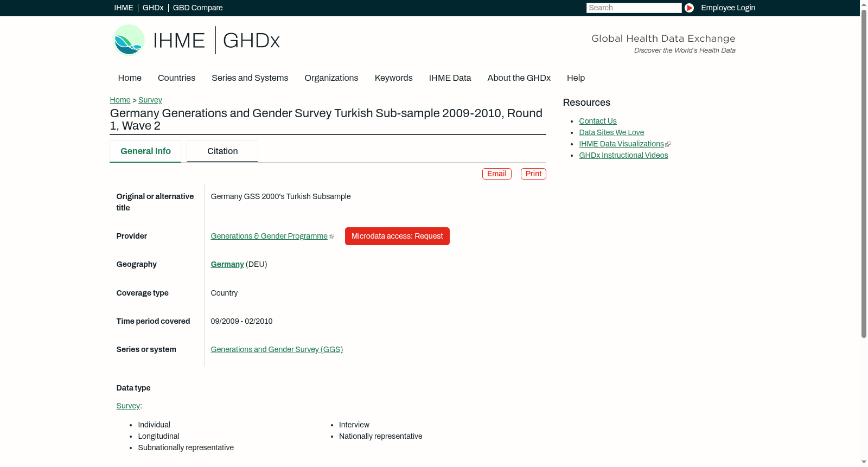Viewport: 868px width, 467px height.
Task: Open About the GHDx menu
Action: 519,78
